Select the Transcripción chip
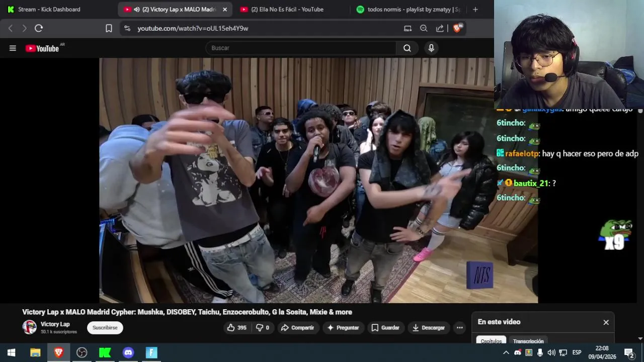 528,341
